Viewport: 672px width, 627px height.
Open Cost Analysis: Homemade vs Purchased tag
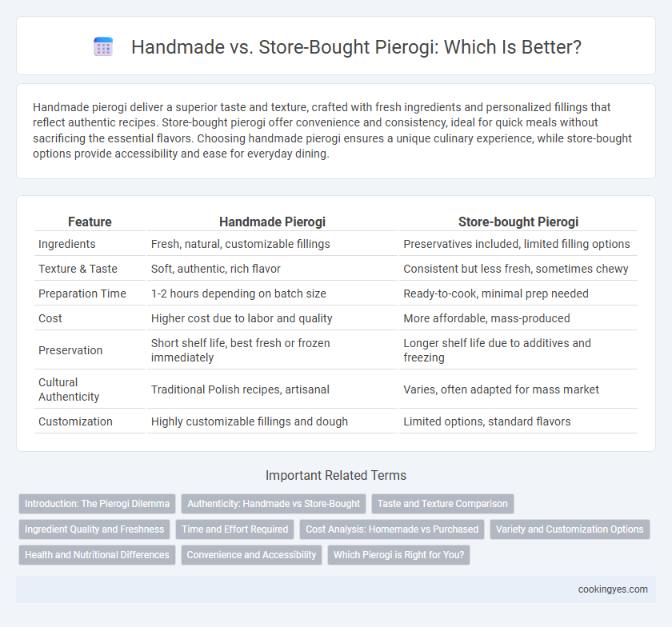tap(392, 529)
